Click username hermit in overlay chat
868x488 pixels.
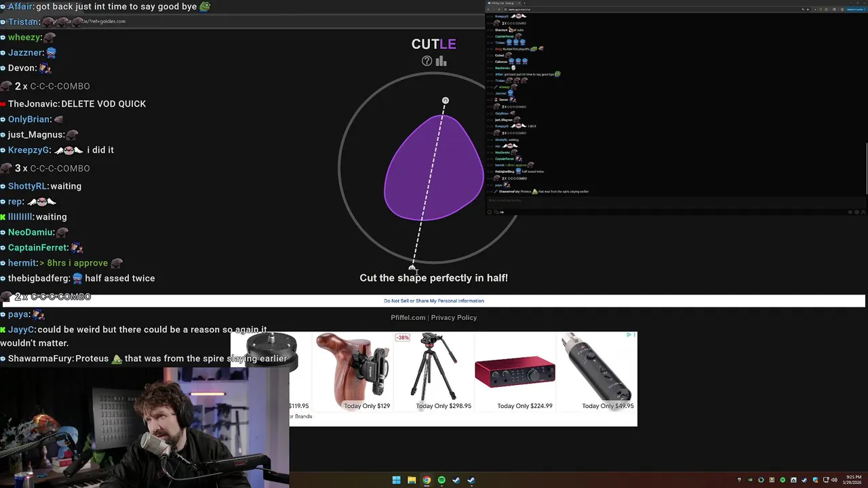click(22, 263)
